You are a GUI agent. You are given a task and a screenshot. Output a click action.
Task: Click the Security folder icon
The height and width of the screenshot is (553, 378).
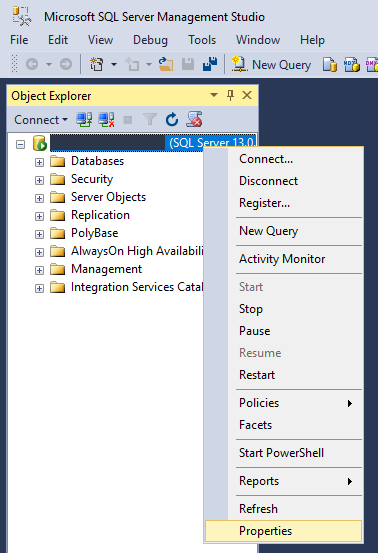(x=57, y=180)
